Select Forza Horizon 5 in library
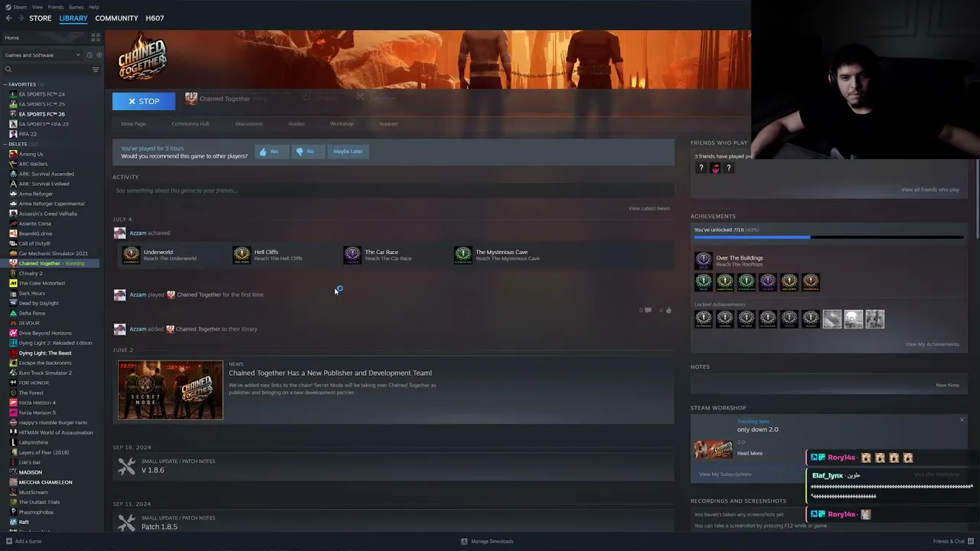The height and width of the screenshot is (551, 980). coord(38,412)
